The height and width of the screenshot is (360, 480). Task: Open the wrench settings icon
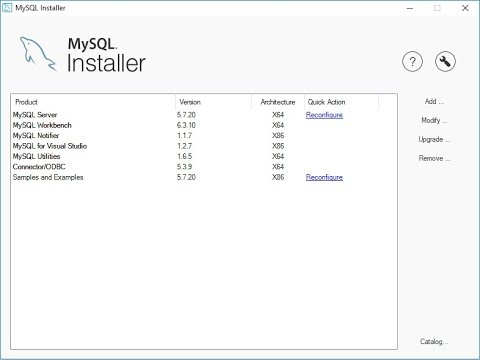[445, 62]
